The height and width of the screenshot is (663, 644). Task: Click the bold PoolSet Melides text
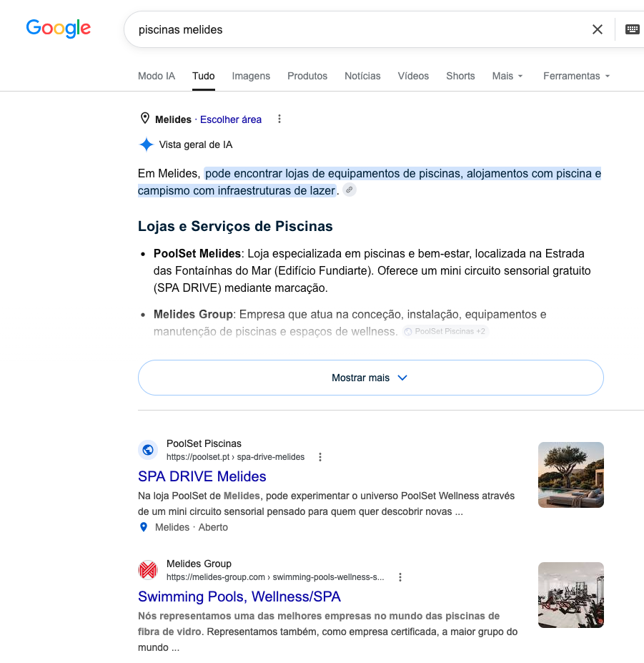pos(197,254)
